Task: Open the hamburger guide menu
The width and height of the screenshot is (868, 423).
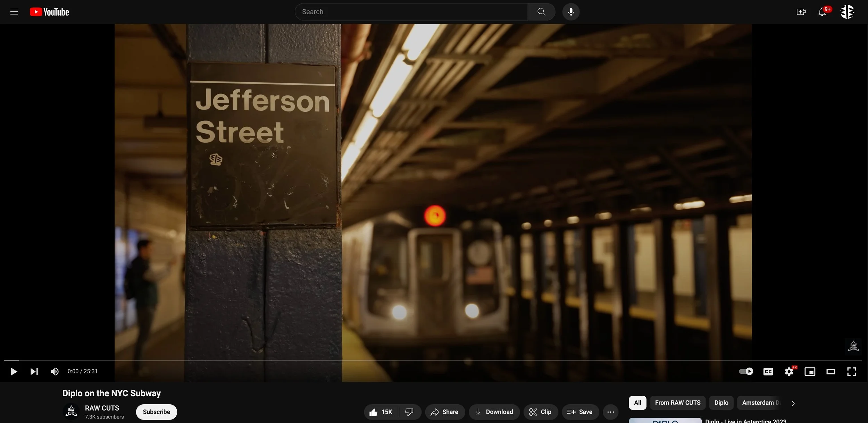Action: [14, 12]
